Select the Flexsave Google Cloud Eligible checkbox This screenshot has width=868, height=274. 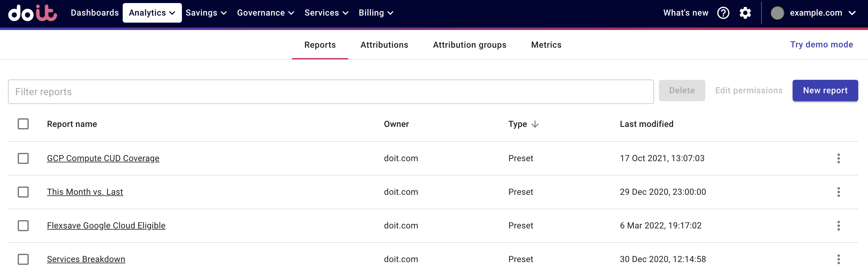tap(23, 225)
